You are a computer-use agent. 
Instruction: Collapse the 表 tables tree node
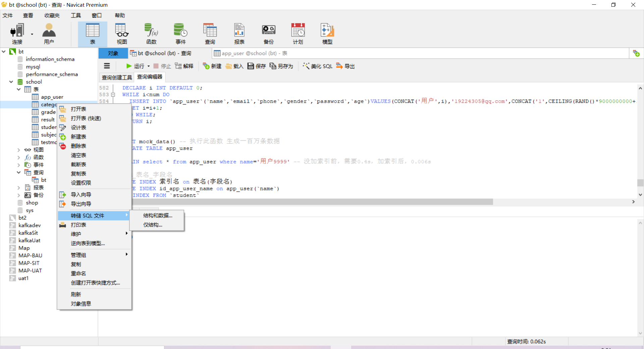(x=19, y=89)
